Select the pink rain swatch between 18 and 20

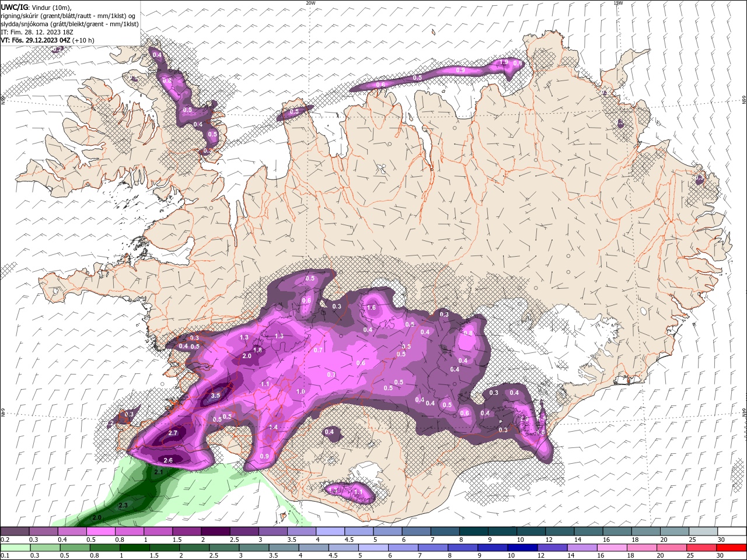641,548
